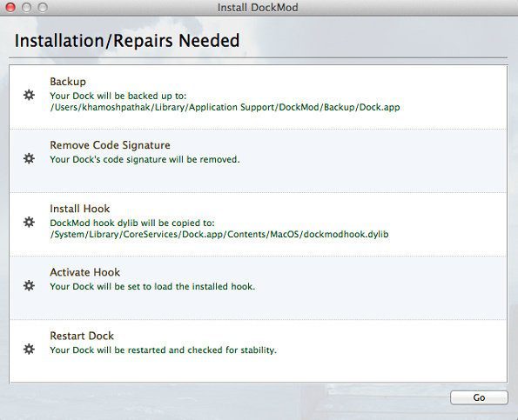Image resolution: width=518 pixels, height=420 pixels.
Task: Click the Backup step title
Action: 68,82
